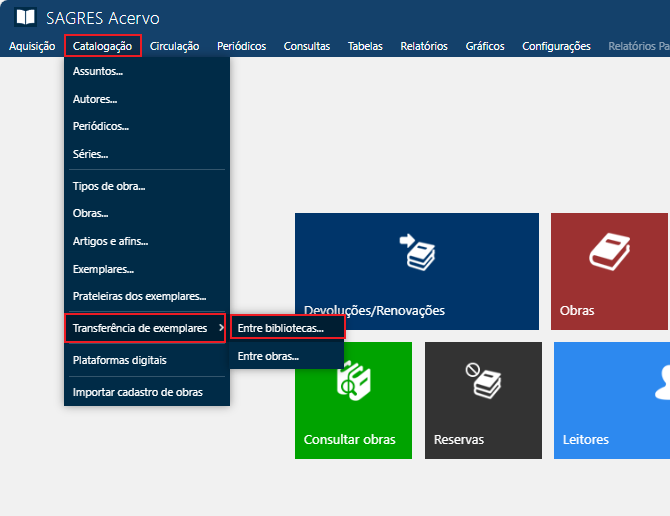Image resolution: width=670 pixels, height=516 pixels.
Task: Click Tipos de obra... menu entry
Action: coord(109,186)
